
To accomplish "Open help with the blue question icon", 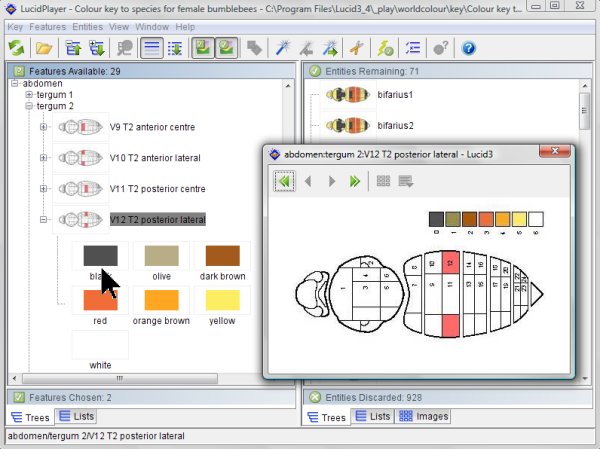I will (468, 48).
